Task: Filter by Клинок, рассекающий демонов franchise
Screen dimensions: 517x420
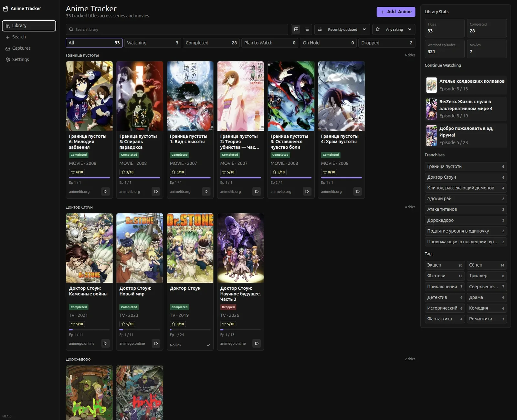Action: [466, 188]
